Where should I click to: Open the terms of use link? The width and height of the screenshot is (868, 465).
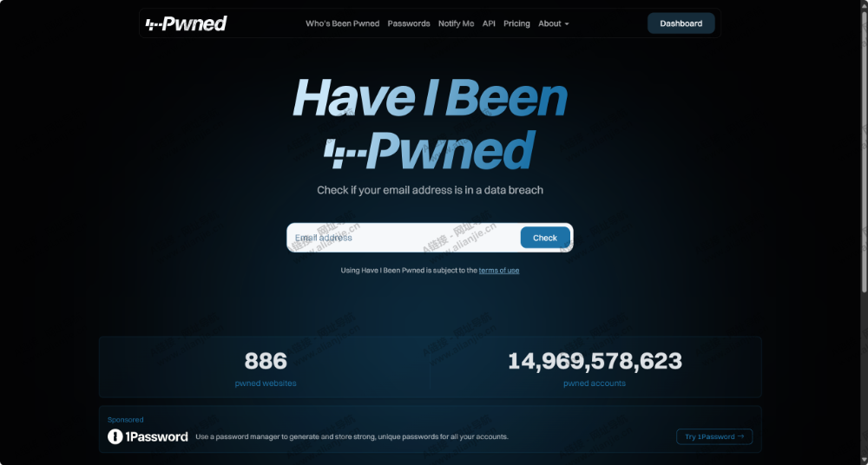[499, 270]
